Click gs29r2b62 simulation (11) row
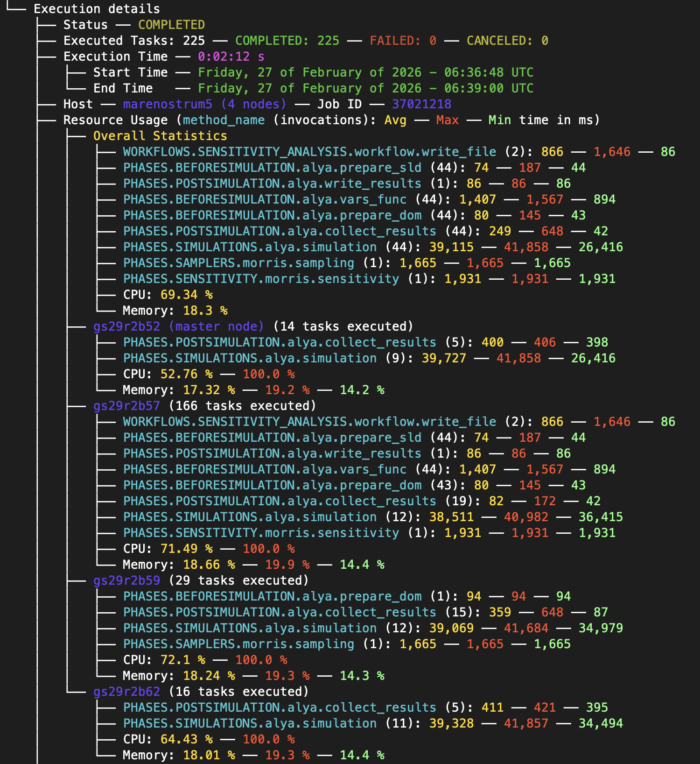Viewport: 700px width, 764px height. [x=373, y=723]
